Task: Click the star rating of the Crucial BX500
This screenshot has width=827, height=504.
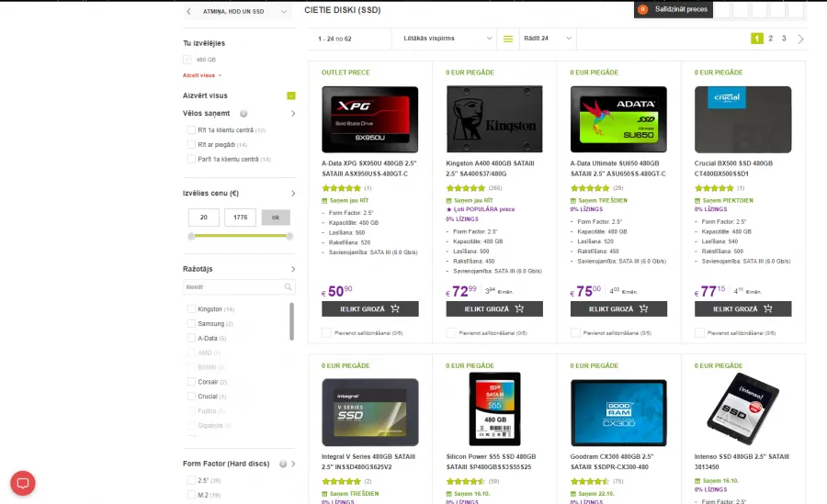Action: coord(714,188)
